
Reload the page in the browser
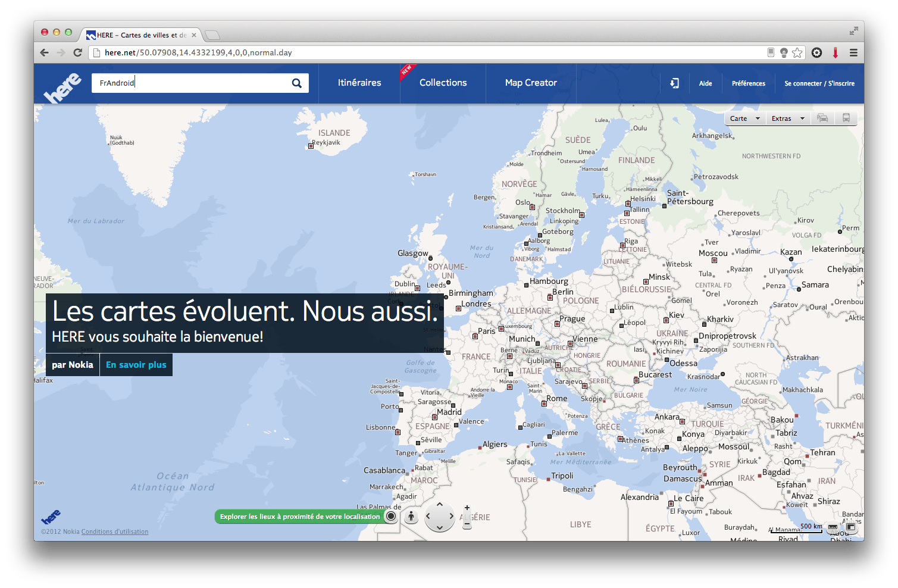click(77, 52)
